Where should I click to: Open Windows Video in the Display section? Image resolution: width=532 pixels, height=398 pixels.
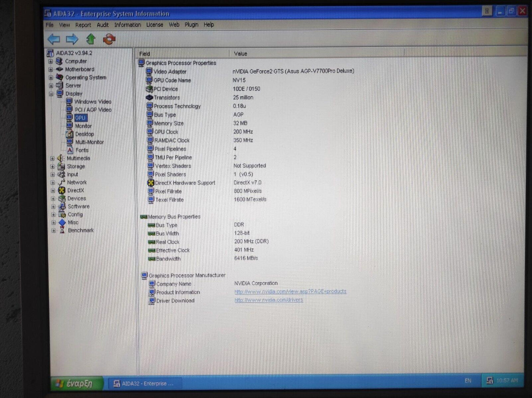coord(92,102)
